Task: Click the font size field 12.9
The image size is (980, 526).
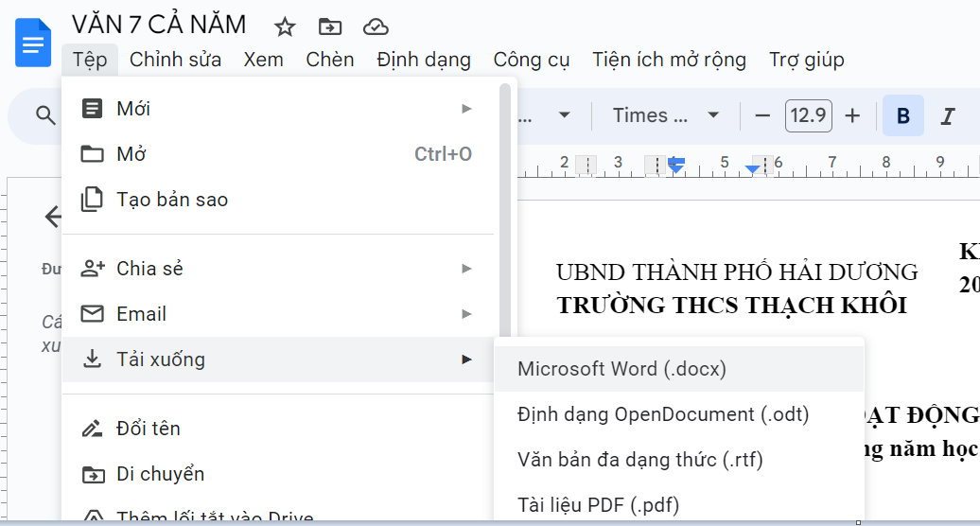Action: point(808,115)
